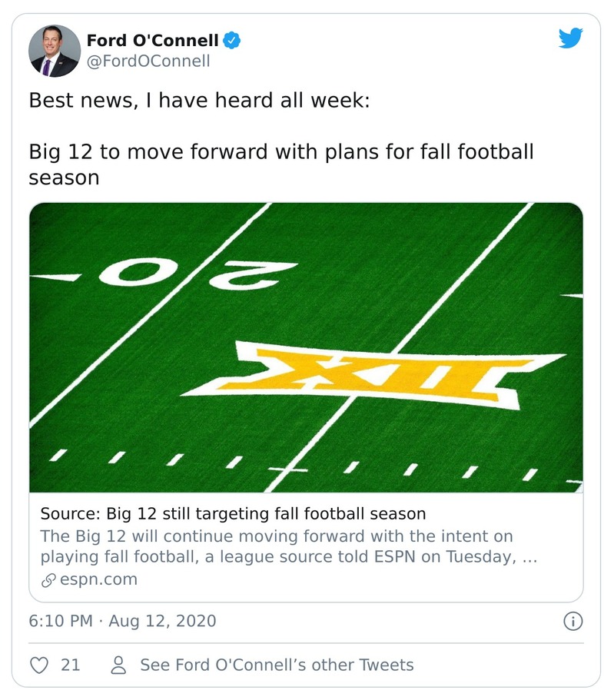
Task: Click the tweet text about Big 12 plans
Action: (x=280, y=164)
